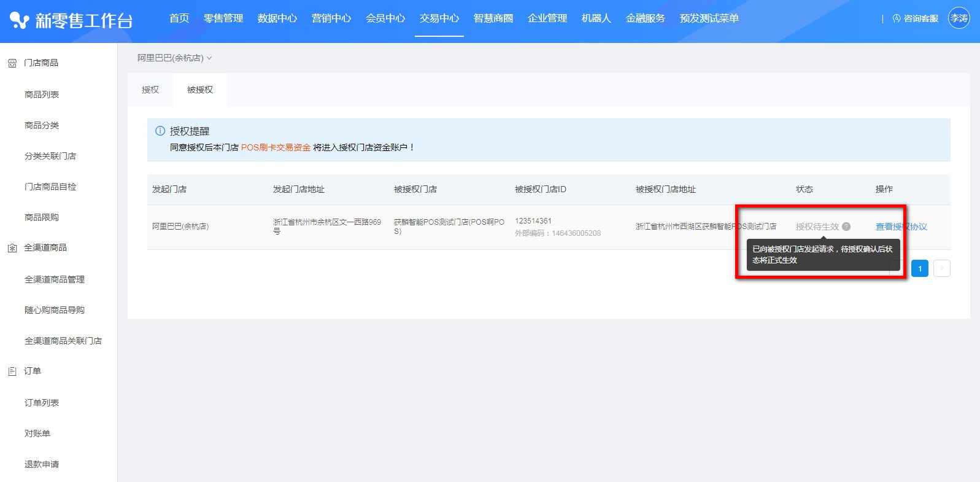
Task: Click the 新零售工作台 logo icon
Action: point(20,20)
